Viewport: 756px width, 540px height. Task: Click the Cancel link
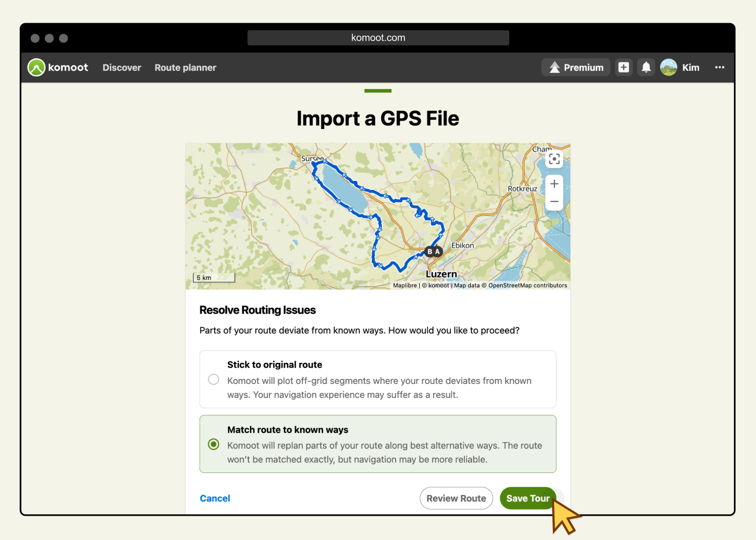pos(215,498)
